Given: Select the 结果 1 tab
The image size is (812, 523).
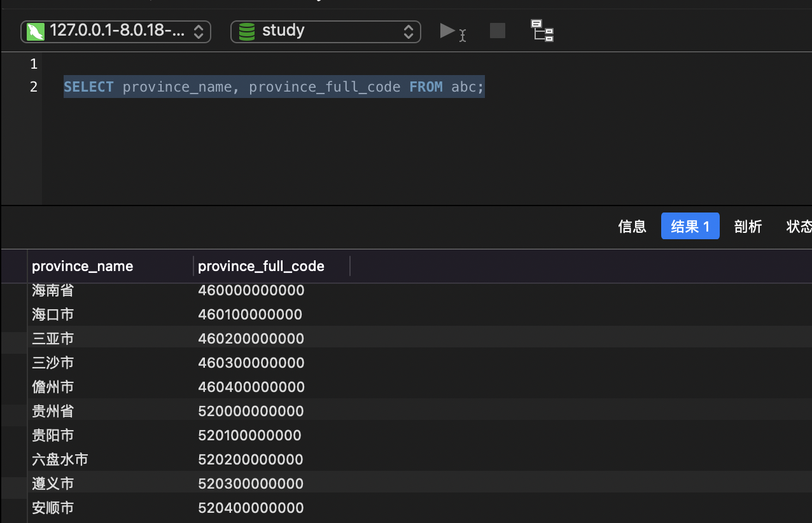Looking at the screenshot, I should point(690,226).
